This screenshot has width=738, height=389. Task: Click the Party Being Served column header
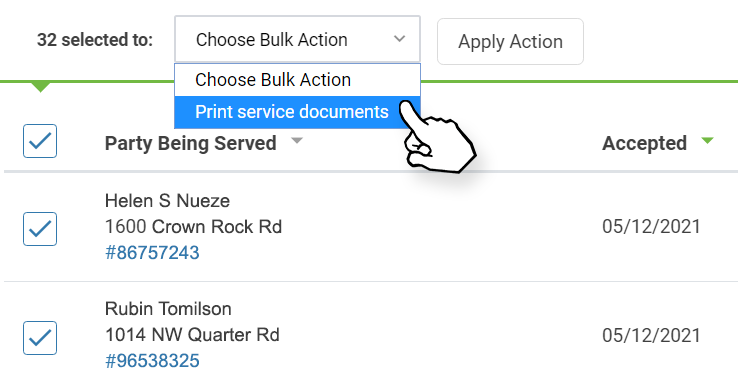tap(190, 143)
